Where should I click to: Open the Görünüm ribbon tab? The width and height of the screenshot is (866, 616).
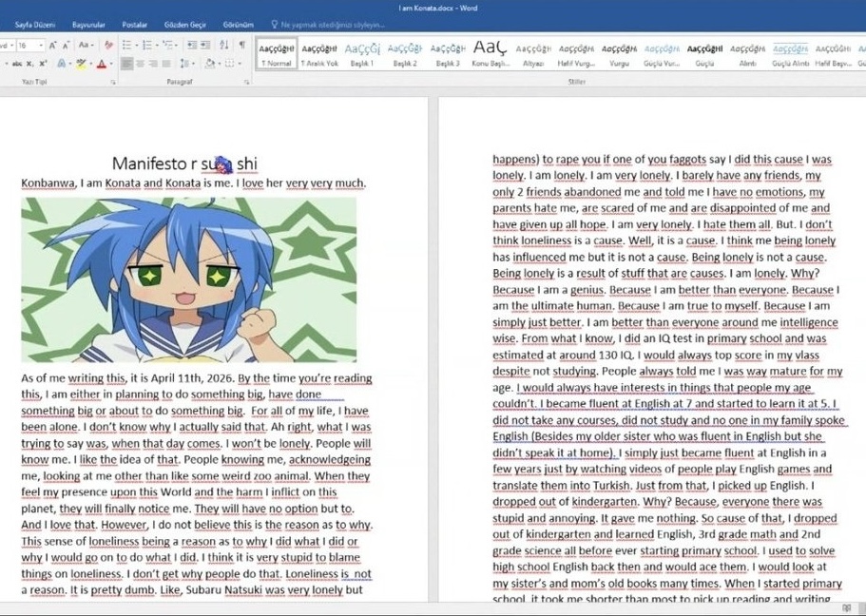tap(238, 24)
